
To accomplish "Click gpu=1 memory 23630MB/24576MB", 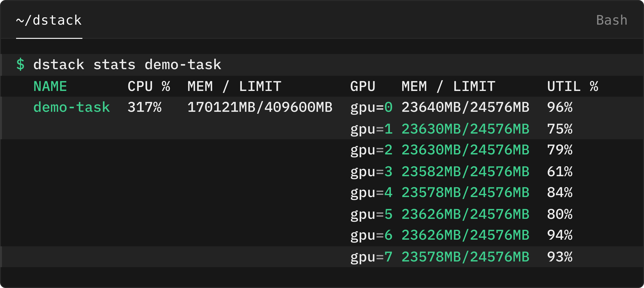I will (x=465, y=129).
